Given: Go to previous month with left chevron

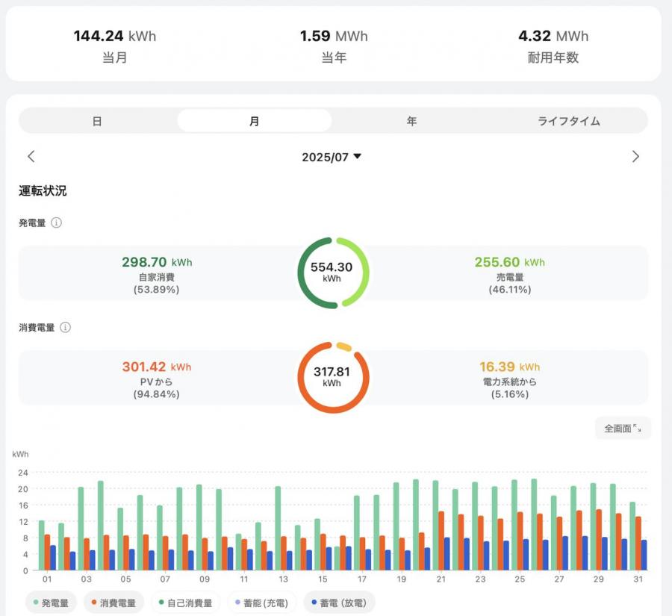Looking at the screenshot, I should [x=31, y=157].
